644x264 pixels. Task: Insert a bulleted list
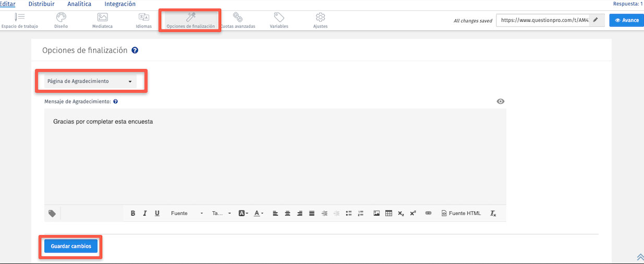(349, 213)
